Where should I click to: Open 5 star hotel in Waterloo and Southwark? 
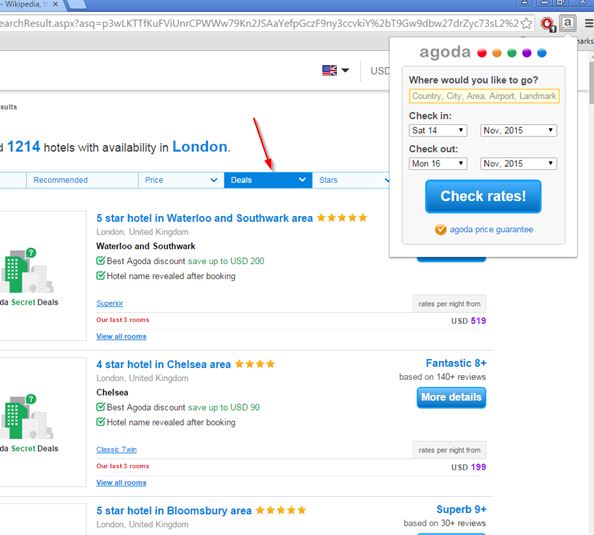[x=205, y=218]
